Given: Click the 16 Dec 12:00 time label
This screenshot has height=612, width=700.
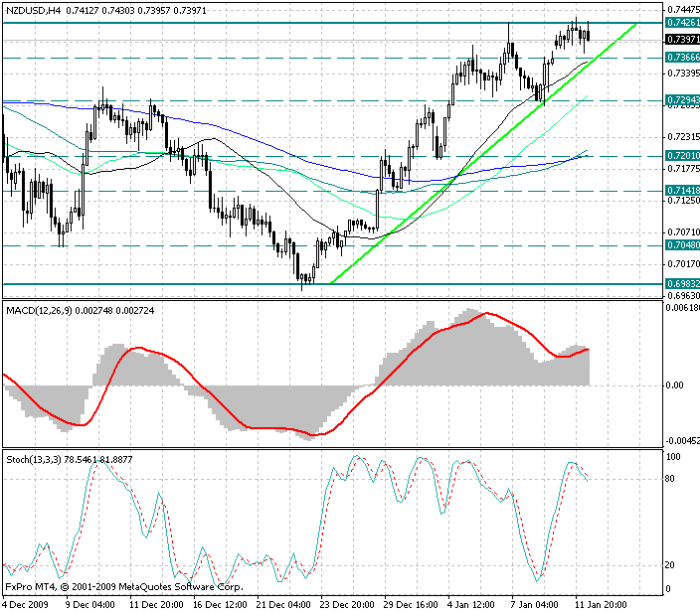Looking at the screenshot, I should [220, 605].
